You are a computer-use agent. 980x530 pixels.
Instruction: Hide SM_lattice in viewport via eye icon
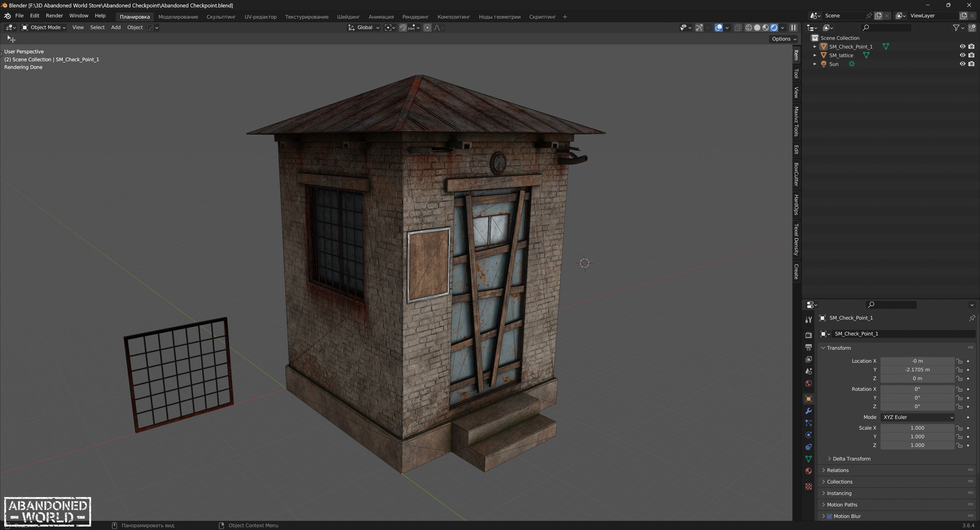pos(962,55)
